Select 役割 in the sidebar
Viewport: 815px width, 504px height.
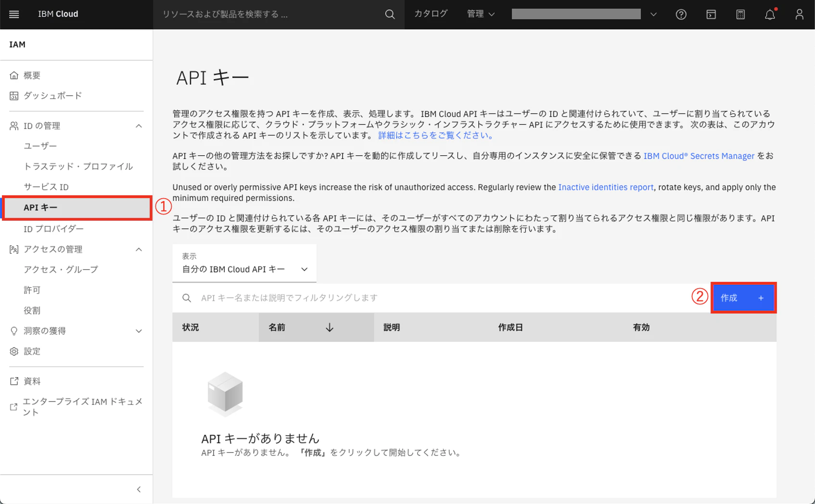click(32, 311)
